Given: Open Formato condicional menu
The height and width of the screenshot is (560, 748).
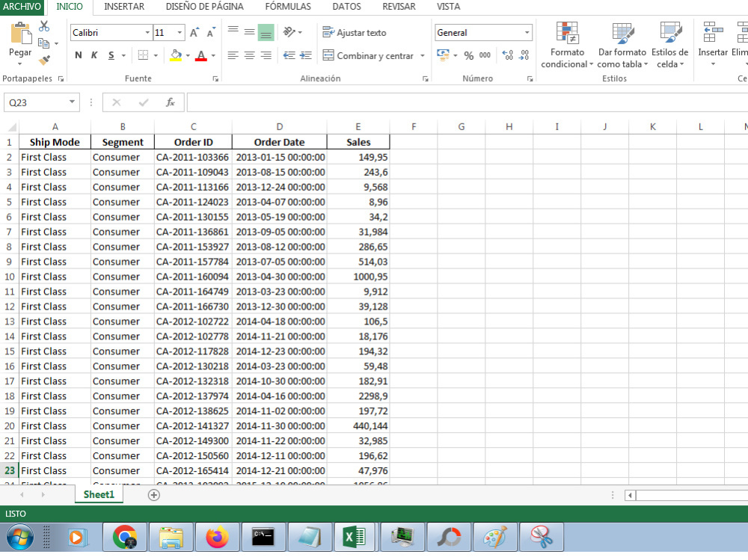Looking at the screenshot, I should [x=567, y=45].
